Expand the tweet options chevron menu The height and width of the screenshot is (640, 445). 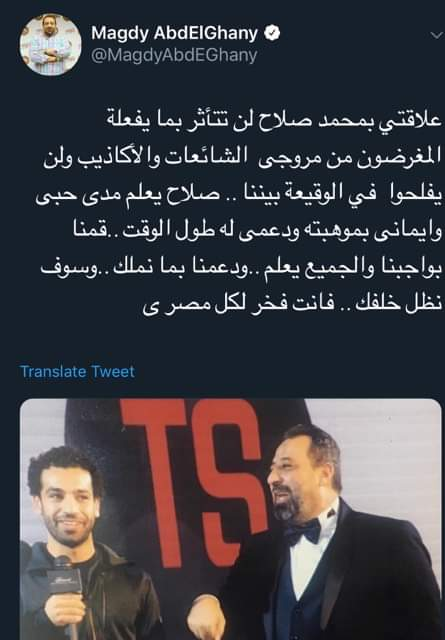click(437, 36)
